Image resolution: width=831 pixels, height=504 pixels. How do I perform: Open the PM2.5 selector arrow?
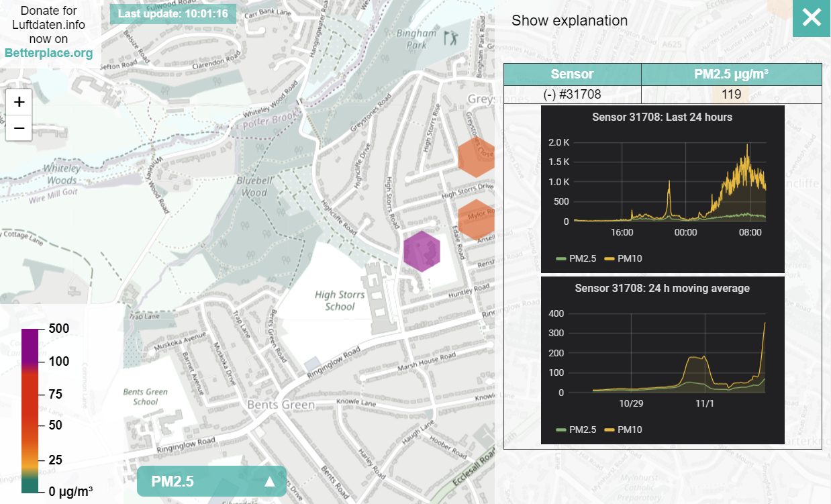(270, 481)
